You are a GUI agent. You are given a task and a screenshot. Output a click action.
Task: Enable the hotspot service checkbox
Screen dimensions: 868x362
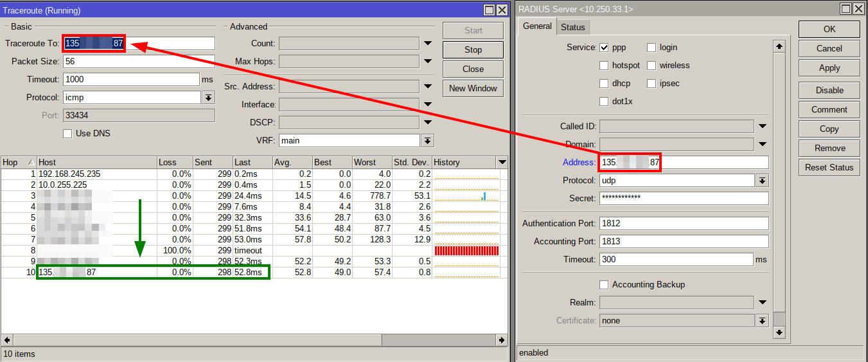[x=604, y=66]
